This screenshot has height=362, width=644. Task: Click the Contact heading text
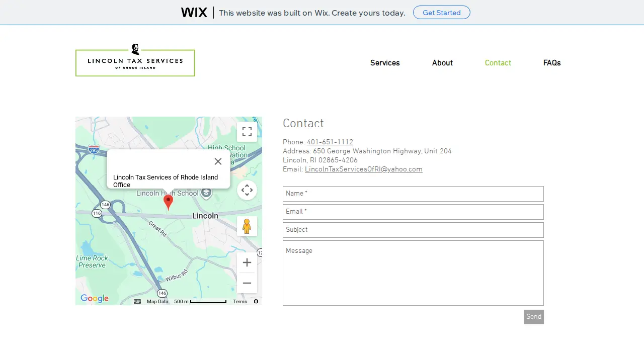pos(303,124)
